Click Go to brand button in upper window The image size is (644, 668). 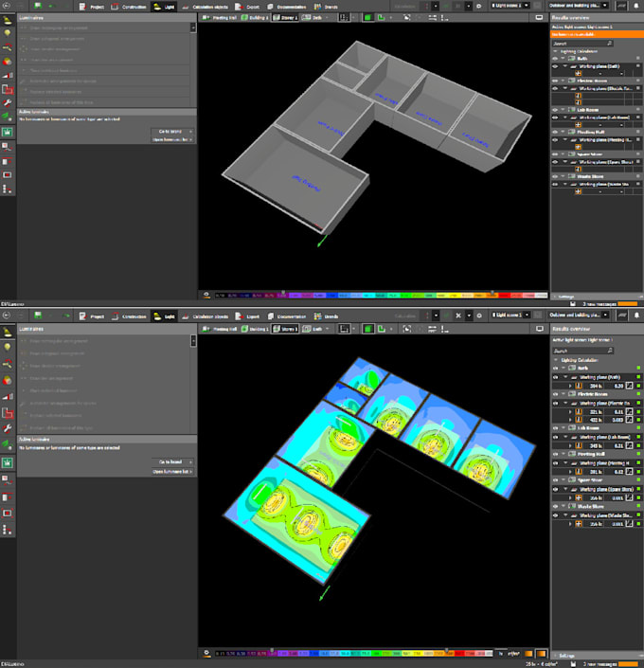coord(173,131)
